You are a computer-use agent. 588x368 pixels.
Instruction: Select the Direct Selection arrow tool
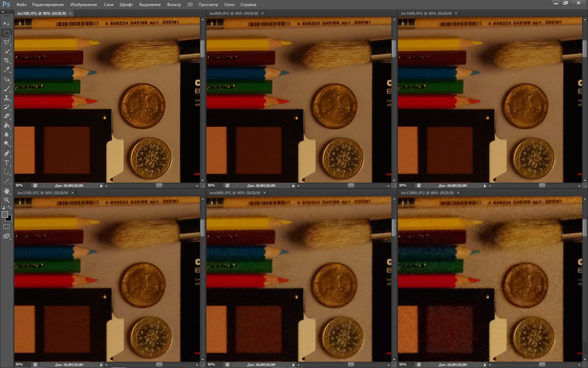pos(7,172)
